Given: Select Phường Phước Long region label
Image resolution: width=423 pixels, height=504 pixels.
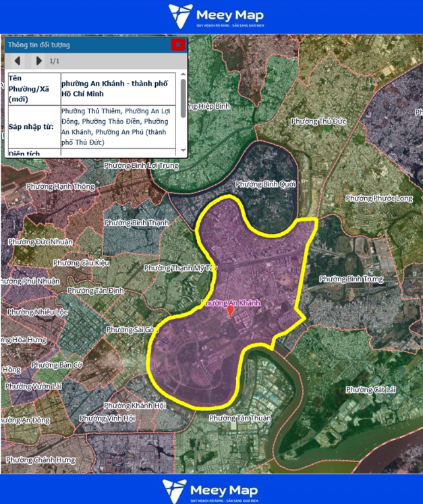Looking at the screenshot, I should [x=378, y=198].
